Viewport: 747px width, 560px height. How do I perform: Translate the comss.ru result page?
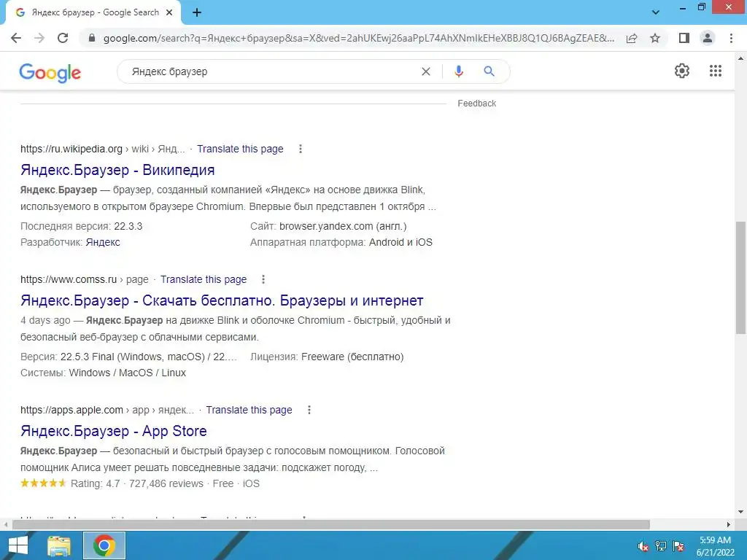click(x=204, y=279)
